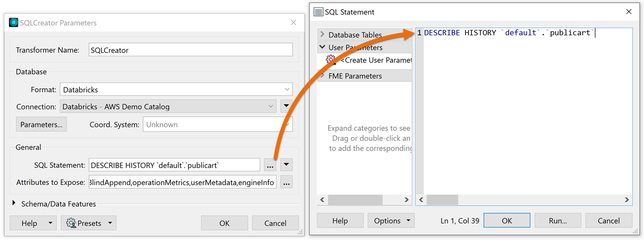The height and width of the screenshot is (240, 644).
Task: Close the SQLCreator Parameters dialog
Action: click(x=293, y=23)
